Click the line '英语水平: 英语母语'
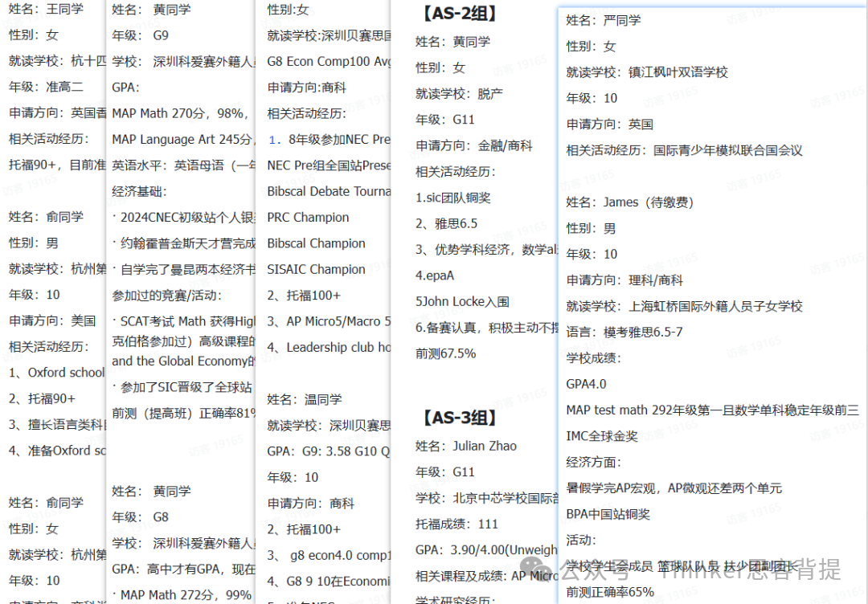The height and width of the screenshot is (604, 868). (183, 165)
